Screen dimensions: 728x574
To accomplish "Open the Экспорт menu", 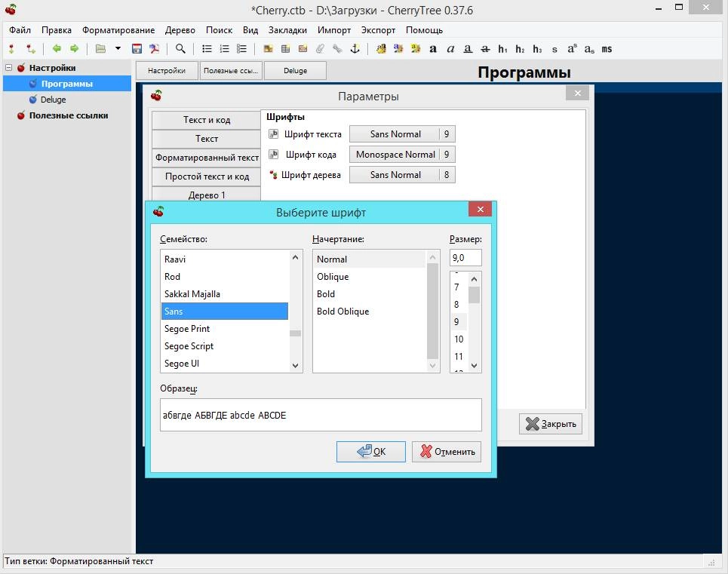I will (x=379, y=30).
